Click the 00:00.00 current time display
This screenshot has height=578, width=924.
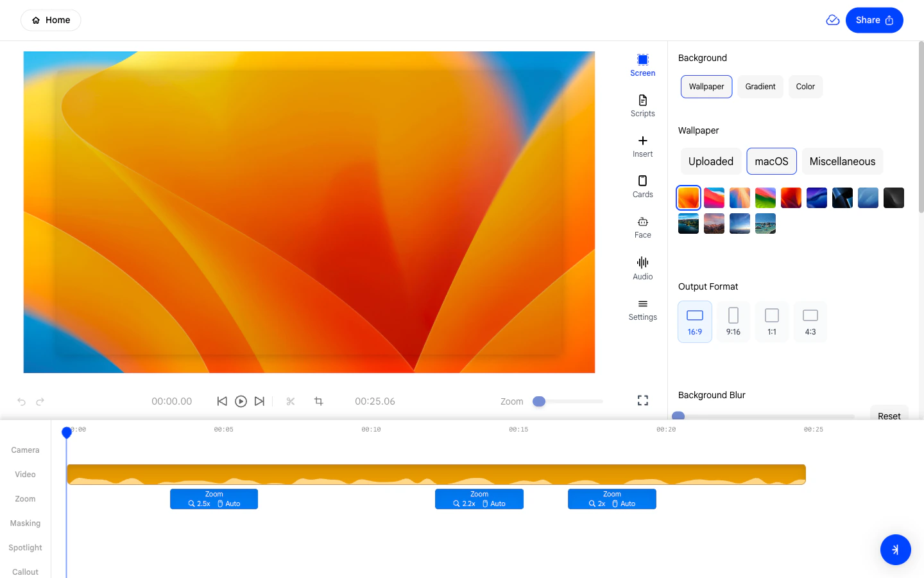(172, 401)
